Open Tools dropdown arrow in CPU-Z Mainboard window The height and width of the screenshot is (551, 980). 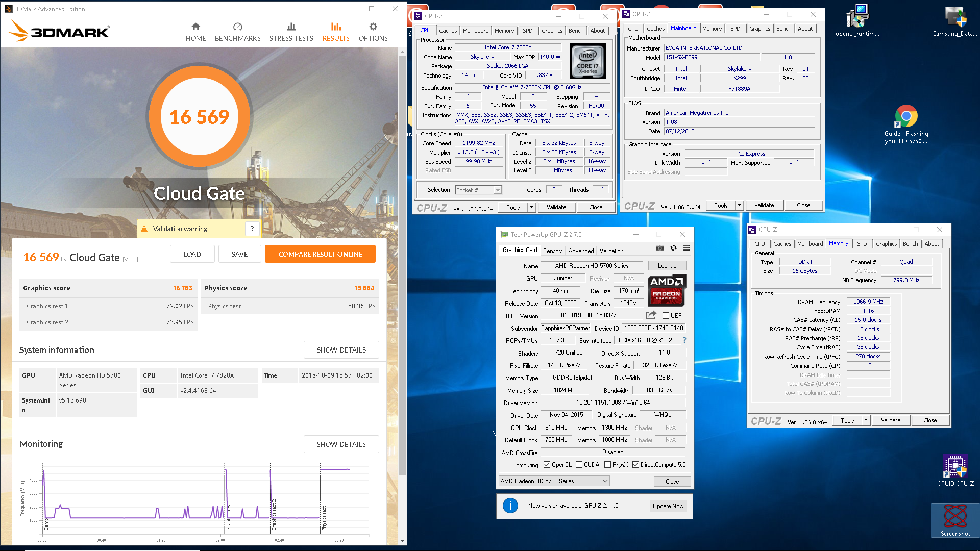[x=739, y=205]
